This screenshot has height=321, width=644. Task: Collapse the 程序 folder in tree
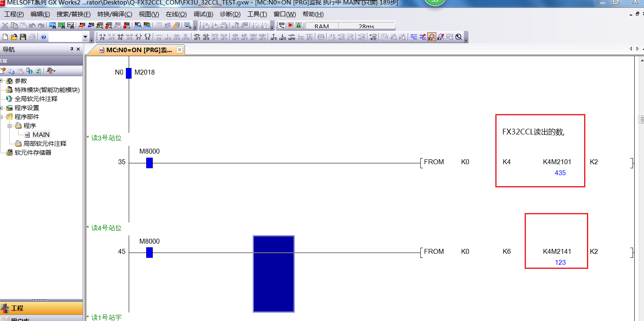coord(9,126)
